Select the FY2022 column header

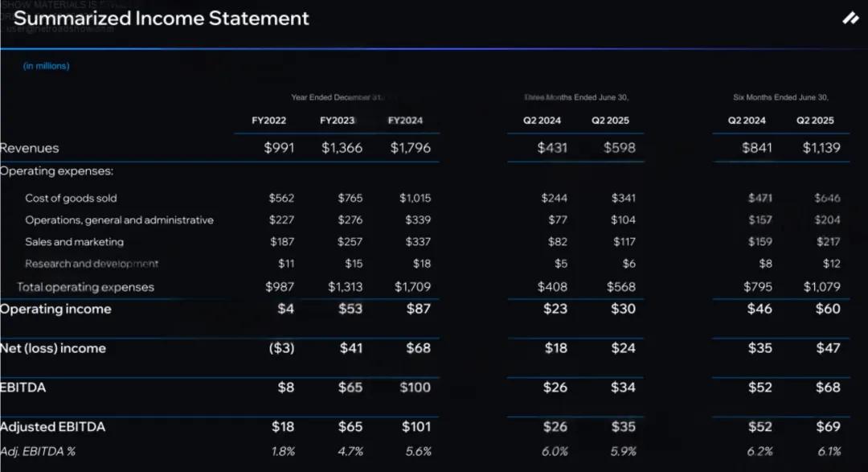tap(268, 121)
